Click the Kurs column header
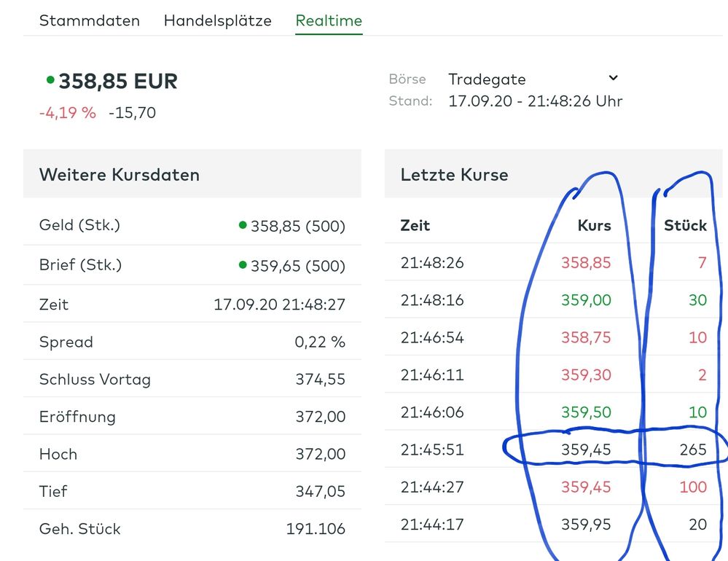This screenshot has width=728, height=561. click(594, 226)
